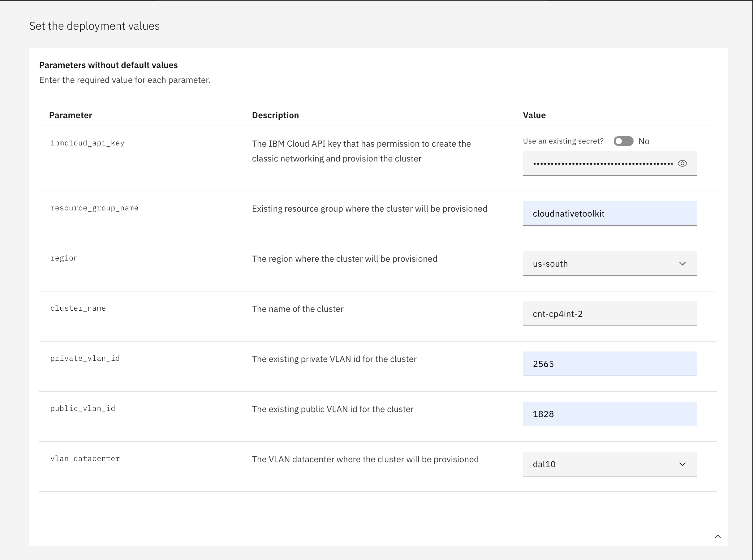Screen dimensions: 753x560
Task: Click the 'Value' column header
Action: click(534, 115)
